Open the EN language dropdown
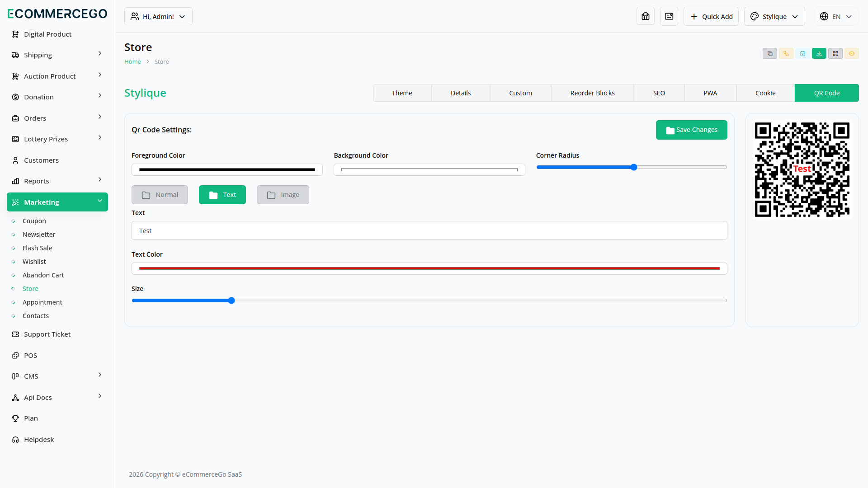 pyautogui.click(x=836, y=16)
